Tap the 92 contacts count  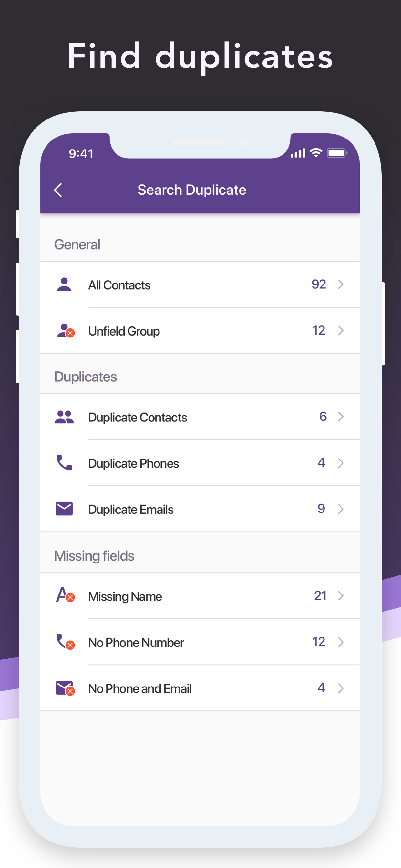pyautogui.click(x=318, y=285)
